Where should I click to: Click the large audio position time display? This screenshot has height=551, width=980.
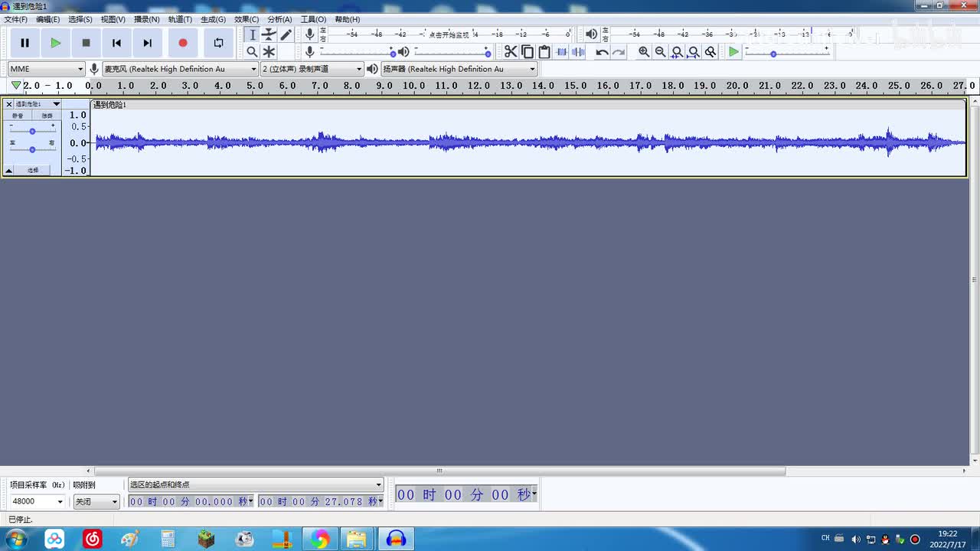(466, 495)
